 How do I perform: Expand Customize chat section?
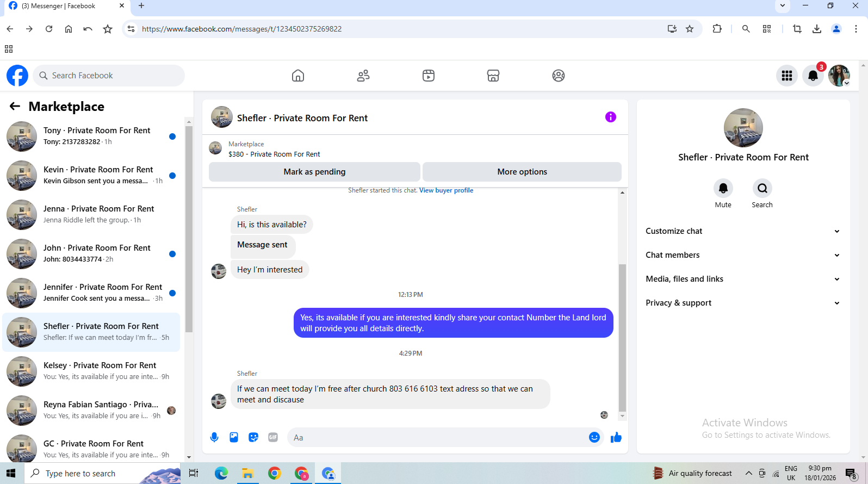[743, 231]
